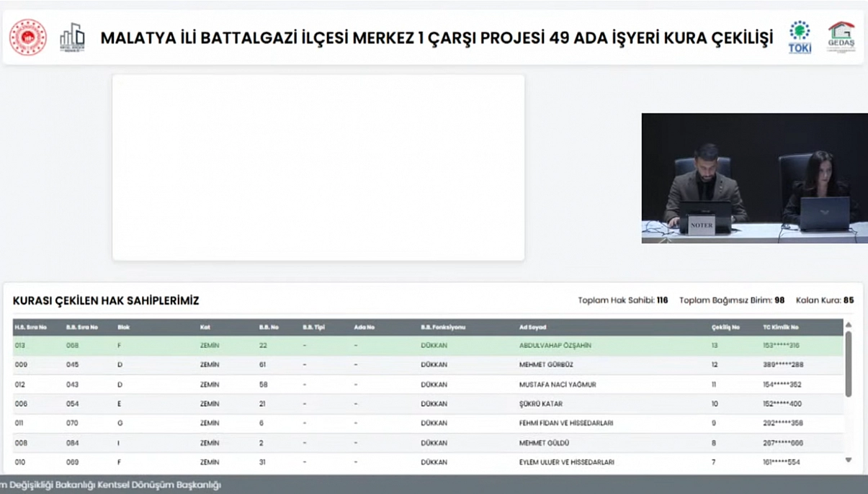Click the building skyline logo in header

tap(72, 37)
